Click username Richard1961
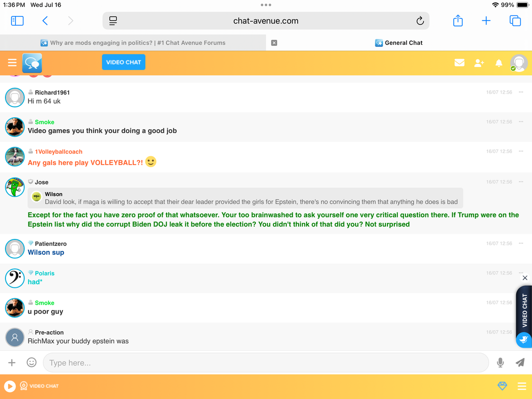 pos(52,93)
